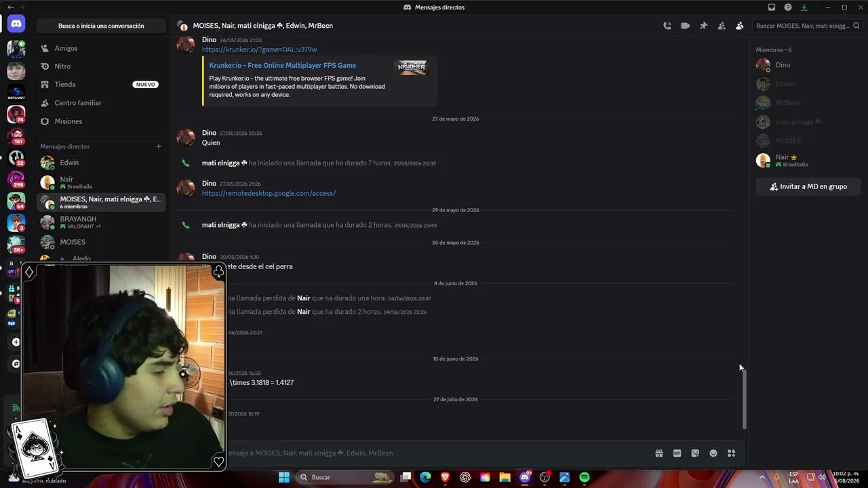The image size is (868, 488).
Task: Search in the group conversation field
Action: (x=808, y=26)
